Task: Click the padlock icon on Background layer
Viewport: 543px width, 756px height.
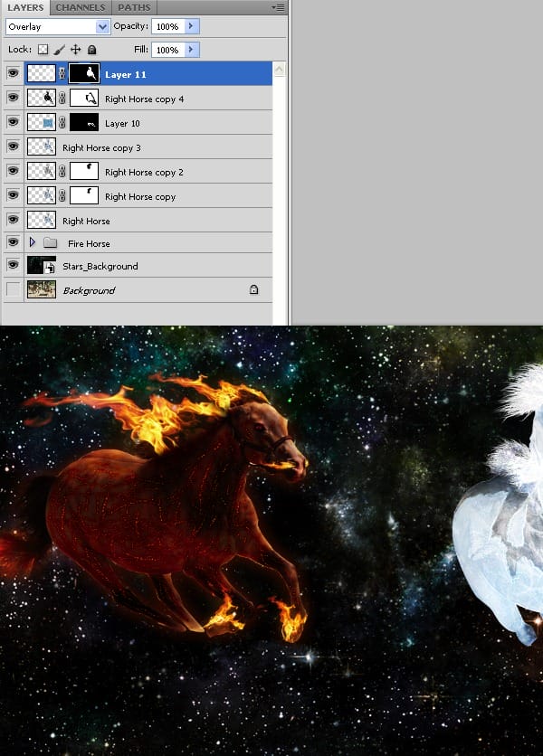Action: (x=253, y=290)
